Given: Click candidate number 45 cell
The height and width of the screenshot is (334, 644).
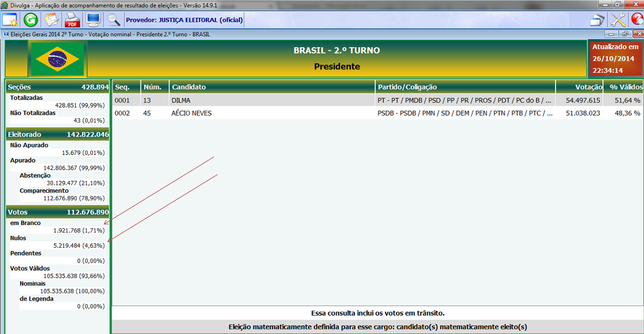Looking at the screenshot, I should [147, 113].
